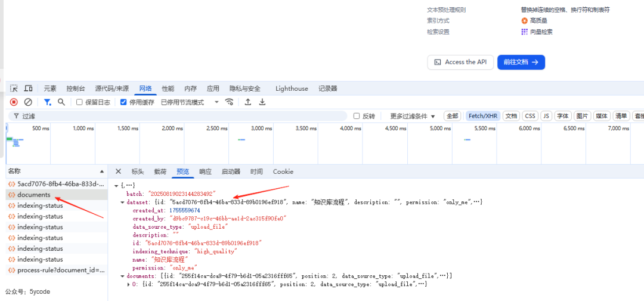Filter requests by 图片 type
The width and height of the screenshot is (644, 301).
(x=581, y=116)
